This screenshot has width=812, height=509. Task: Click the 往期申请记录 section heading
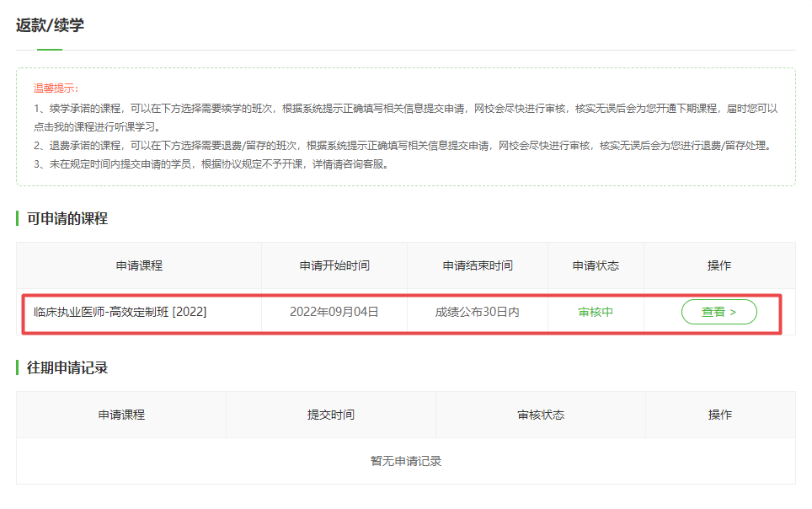pos(67,368)
